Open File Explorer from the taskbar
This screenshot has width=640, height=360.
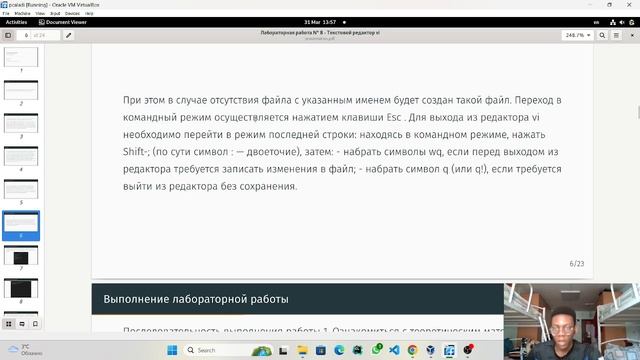click(302, 350)
